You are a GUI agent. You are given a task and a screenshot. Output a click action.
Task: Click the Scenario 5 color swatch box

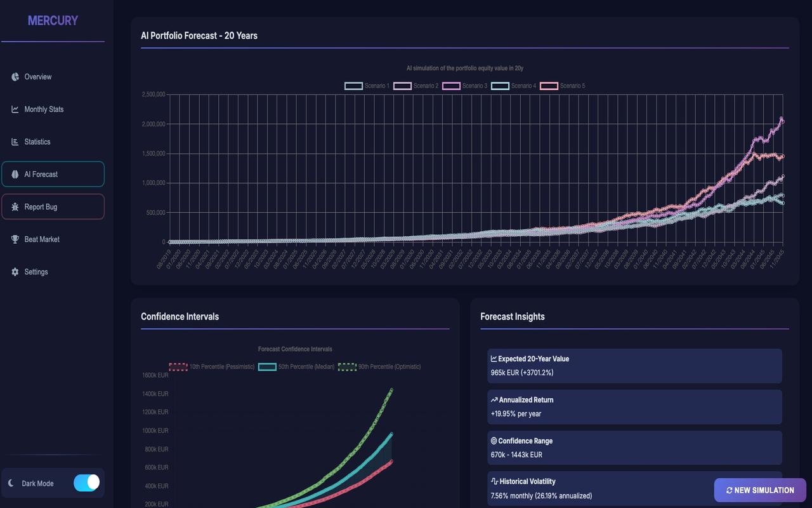(x=549, y=86)
